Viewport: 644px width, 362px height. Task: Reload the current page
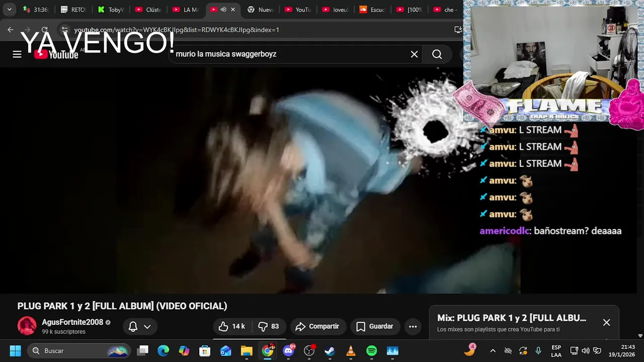pyautogui.click(x=45, y=30)
